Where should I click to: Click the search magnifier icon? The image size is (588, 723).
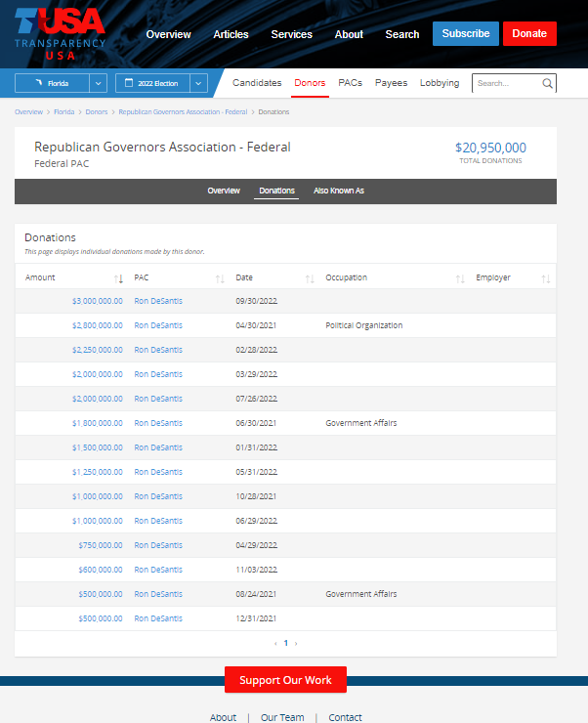click(x=547, y=83)
